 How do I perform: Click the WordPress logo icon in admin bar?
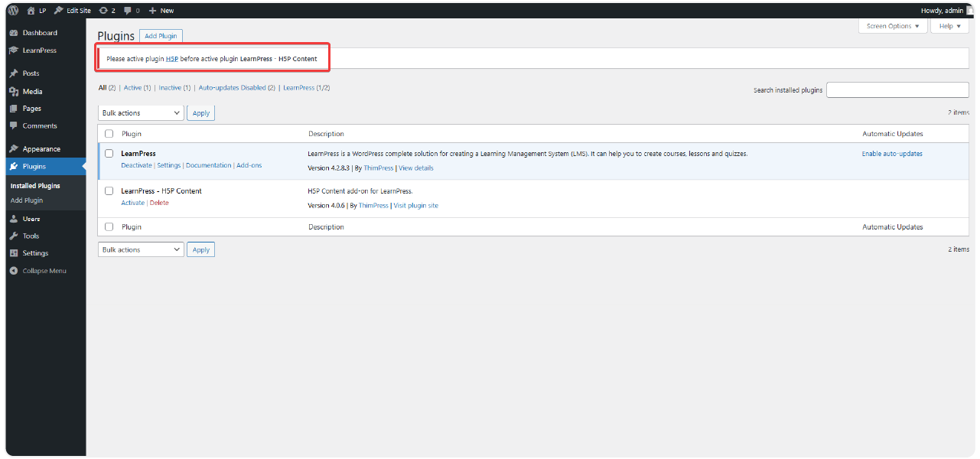(13, 11)
